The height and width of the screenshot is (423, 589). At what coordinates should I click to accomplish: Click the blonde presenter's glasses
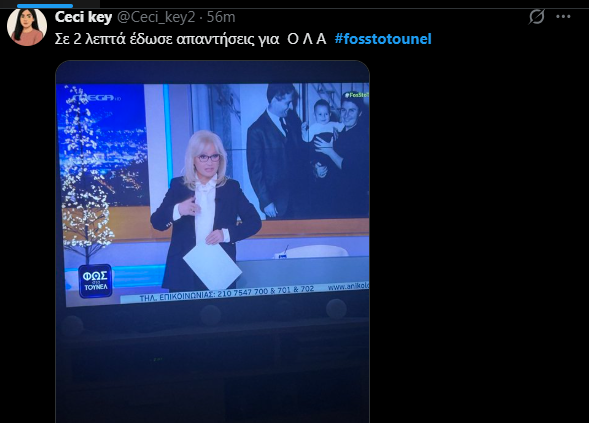click(208, 158)
